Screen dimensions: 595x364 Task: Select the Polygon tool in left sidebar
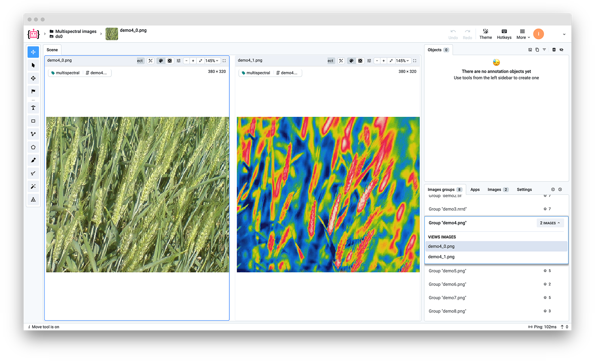[33, 147]
